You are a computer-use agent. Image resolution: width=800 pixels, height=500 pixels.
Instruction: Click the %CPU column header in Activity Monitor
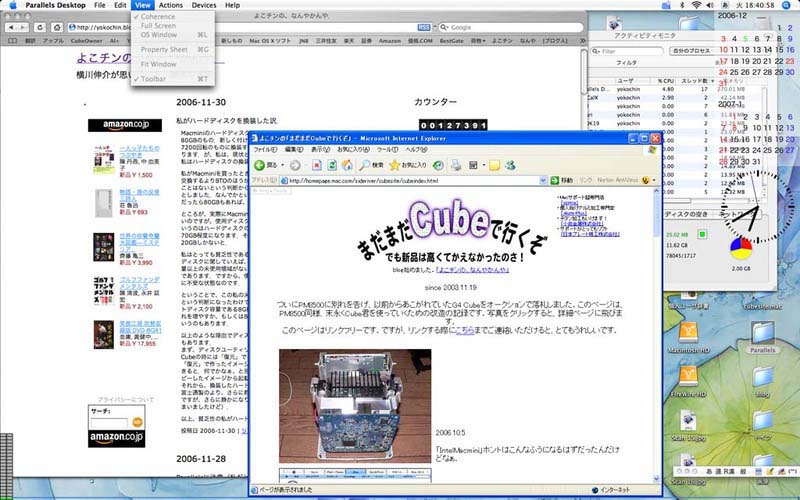tap(665, 81)
